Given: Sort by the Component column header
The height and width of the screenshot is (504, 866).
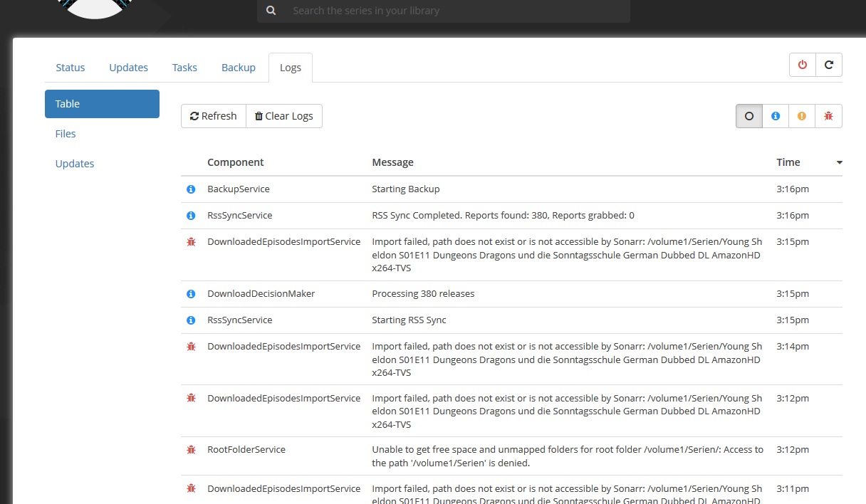Looking at the screenshot, I should (x=236, y=162).
